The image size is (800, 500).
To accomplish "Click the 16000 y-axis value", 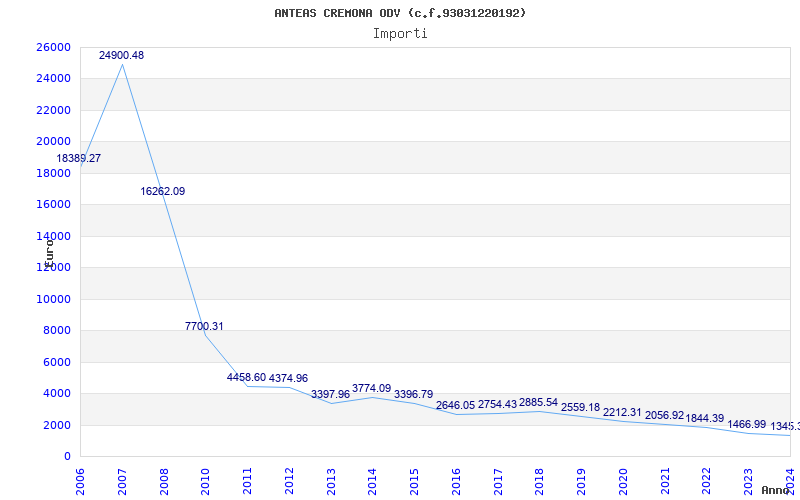I will [54, 205].
